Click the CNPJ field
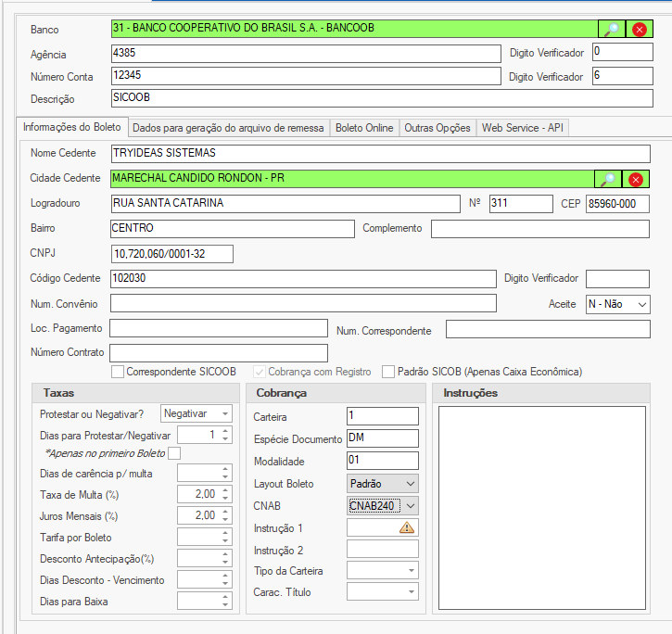Viewport: 672px width, 634px height. [x=172, y=254]
